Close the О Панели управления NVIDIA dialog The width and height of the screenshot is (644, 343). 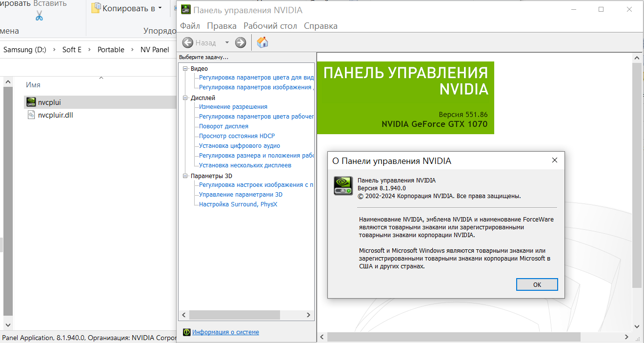555,160
